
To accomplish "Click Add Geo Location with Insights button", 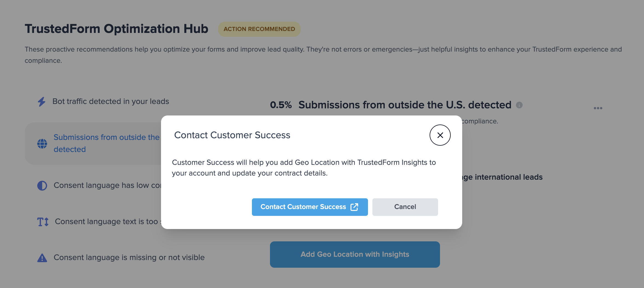I will click(x=355, y=255).
